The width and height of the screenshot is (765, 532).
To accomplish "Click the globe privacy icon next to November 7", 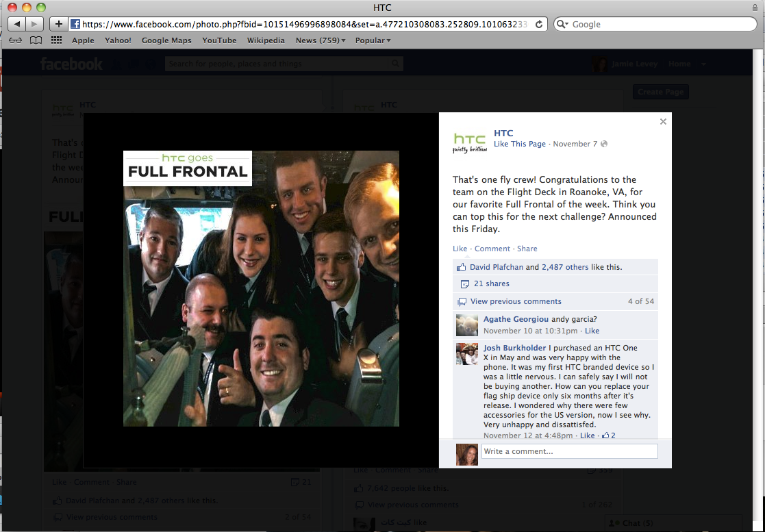I will point(604,144).
